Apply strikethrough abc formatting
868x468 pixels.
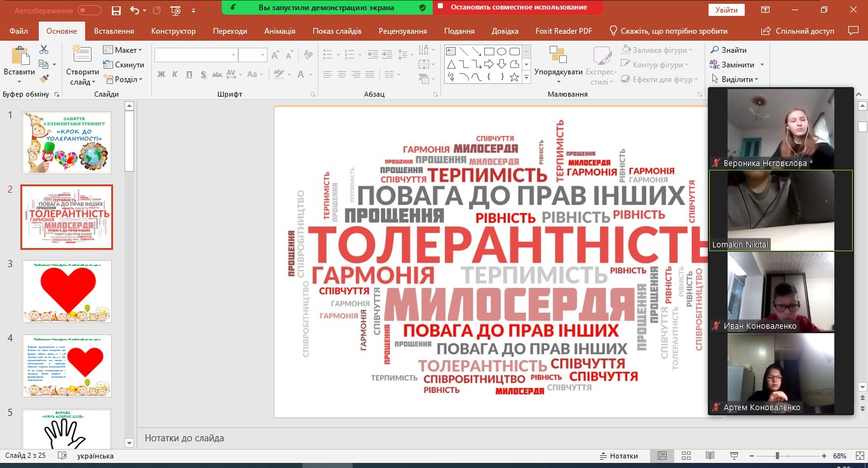pos(217,74)
